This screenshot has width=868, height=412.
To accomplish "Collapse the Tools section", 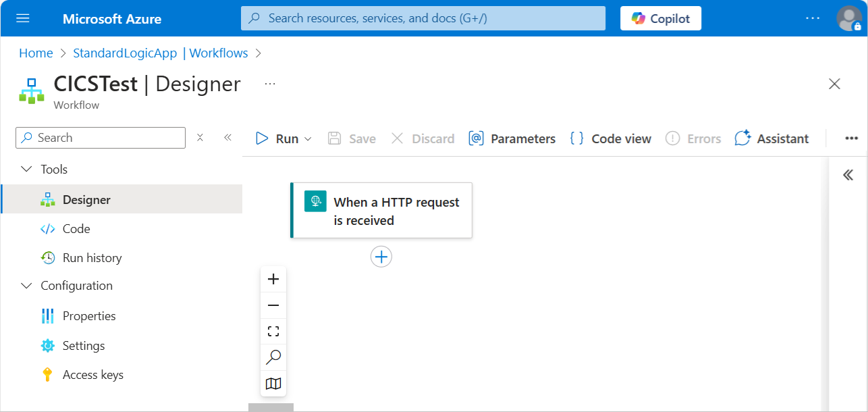I will (x=26, y=169).
